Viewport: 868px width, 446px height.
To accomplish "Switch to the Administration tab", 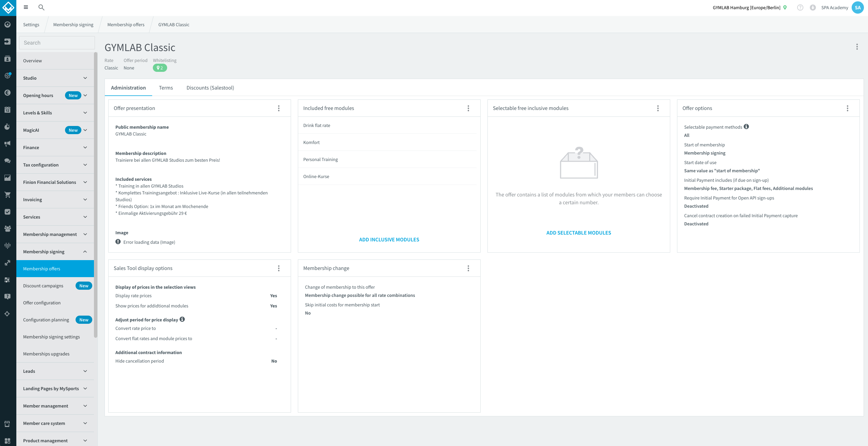I will coord(128,88).
